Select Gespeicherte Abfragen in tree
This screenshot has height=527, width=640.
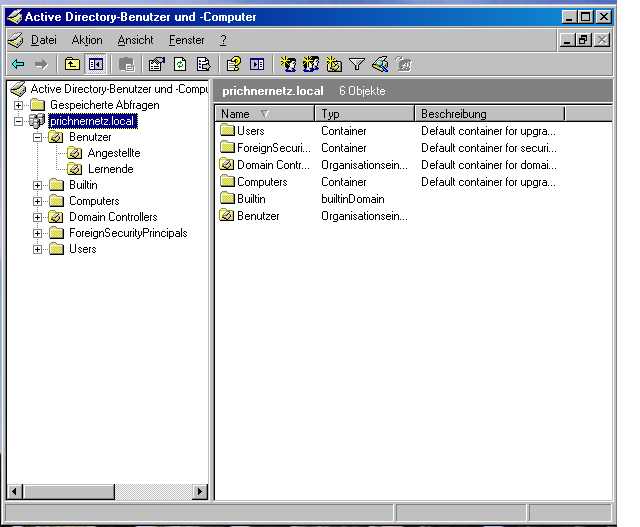pyautogui.click(x=104, y=105)
